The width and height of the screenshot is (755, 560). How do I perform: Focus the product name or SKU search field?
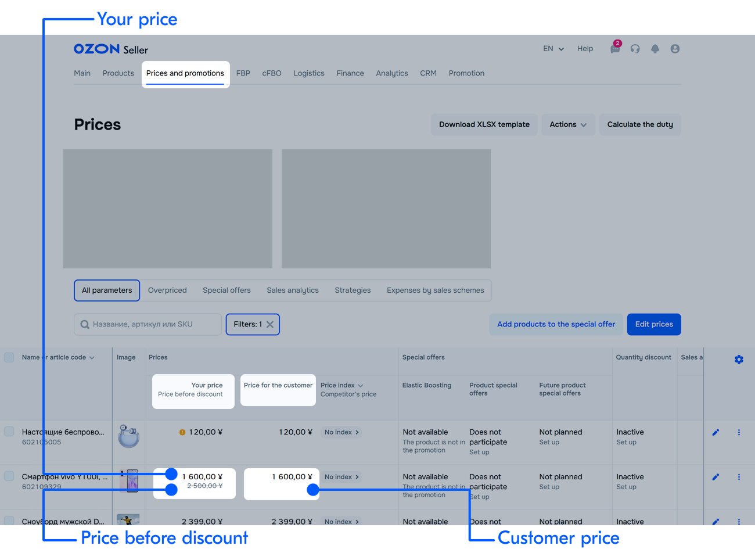click(148, 324)
